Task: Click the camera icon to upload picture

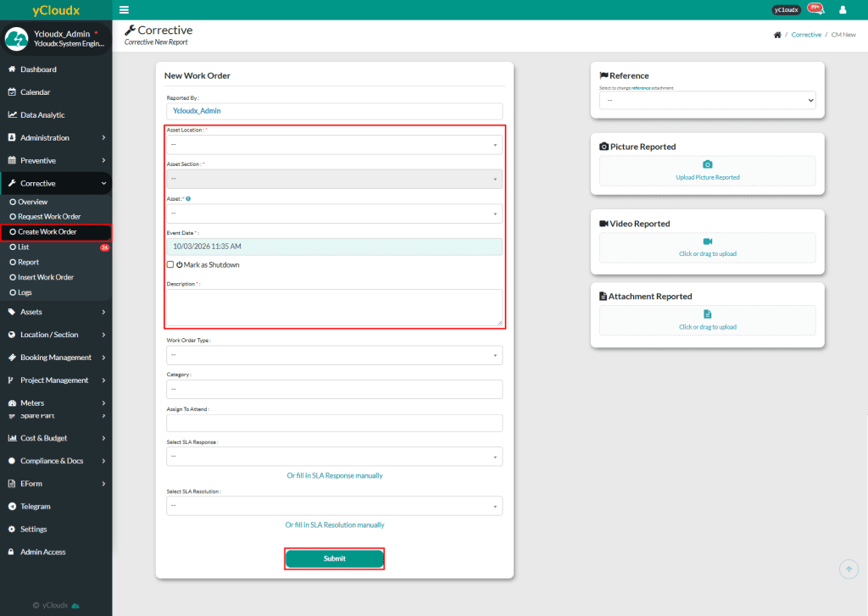Action: pos(708,164)
